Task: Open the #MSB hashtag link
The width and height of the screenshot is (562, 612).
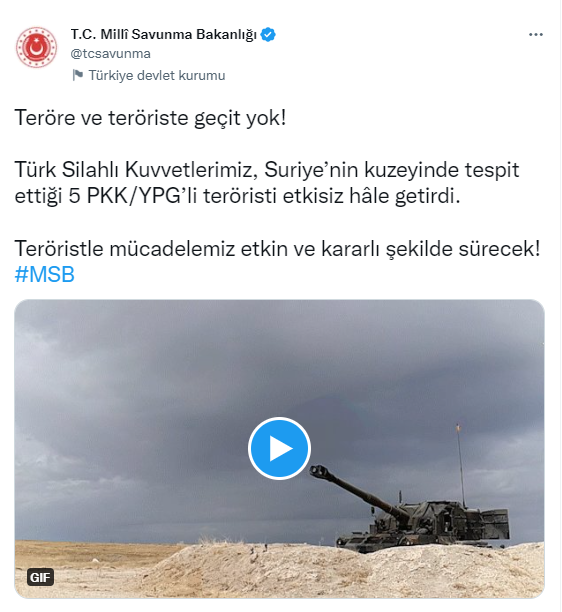Action: point(44,274)
